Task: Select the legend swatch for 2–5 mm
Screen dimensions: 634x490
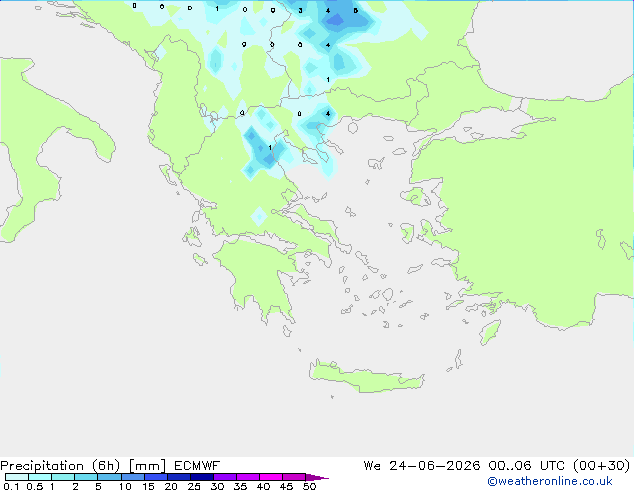Action: pyautogui.click(x=86, y=477)
